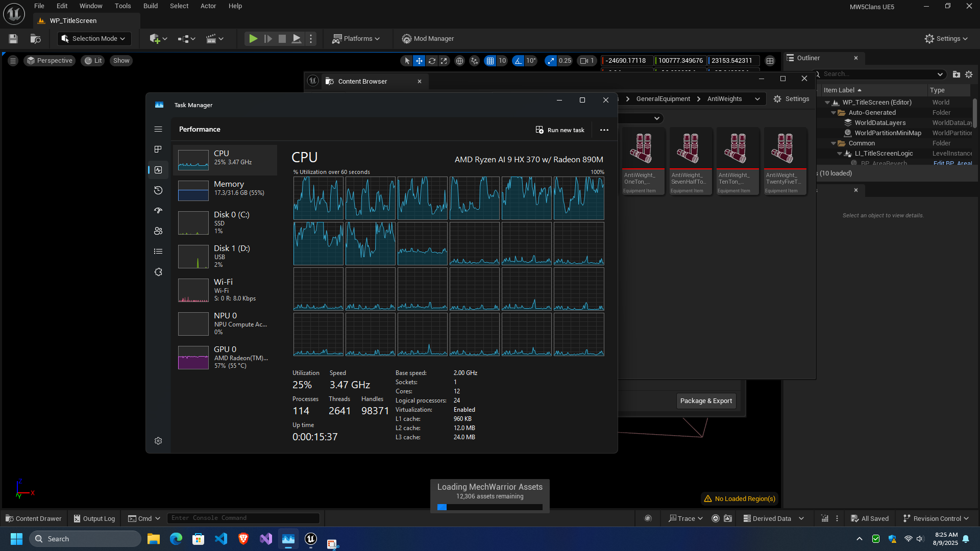980x551 pixels.
Task: Open the Tools menu
Action: pyautogui.click(x=122, y=6)
